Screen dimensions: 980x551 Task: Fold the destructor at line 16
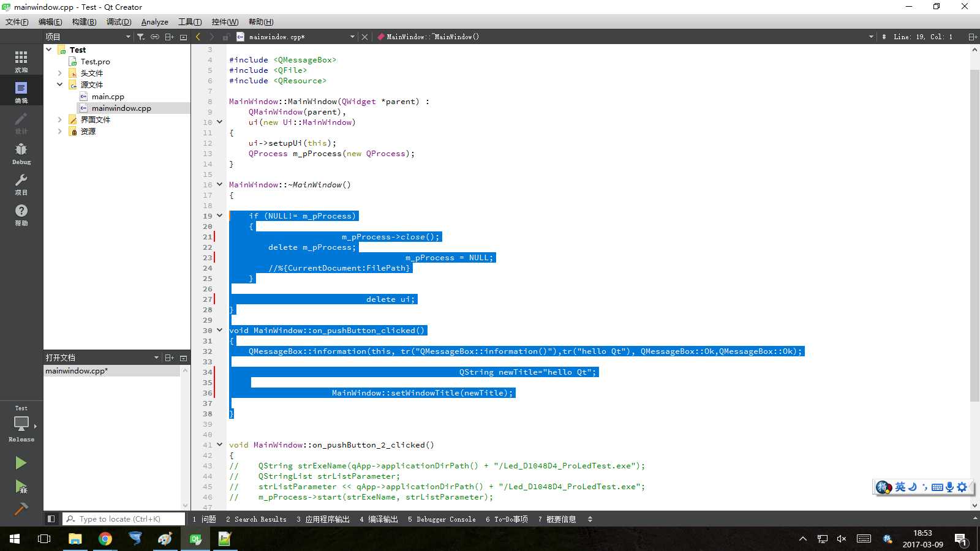(219, 184)
